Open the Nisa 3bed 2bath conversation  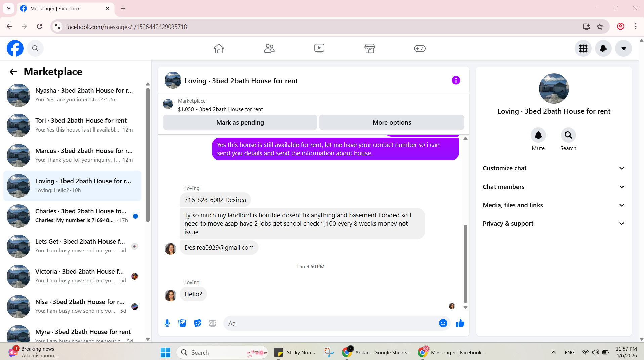click(72, 307)
